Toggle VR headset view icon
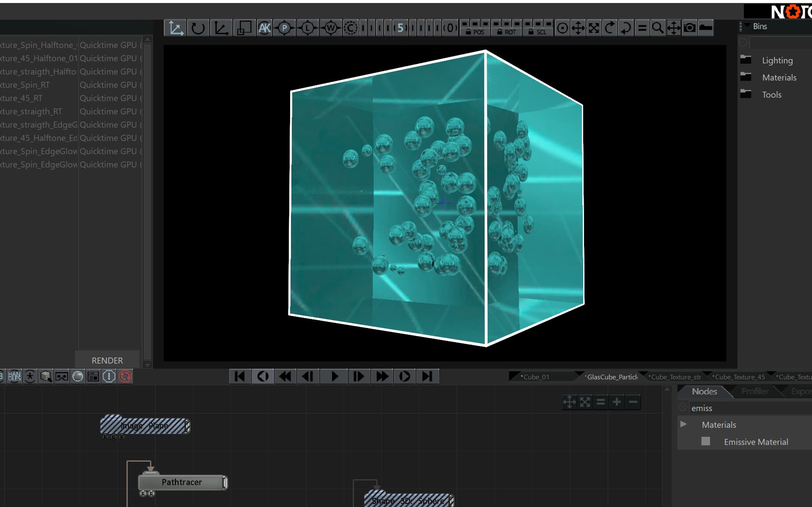This screenshot has height=507, width=812. (62, 376)
